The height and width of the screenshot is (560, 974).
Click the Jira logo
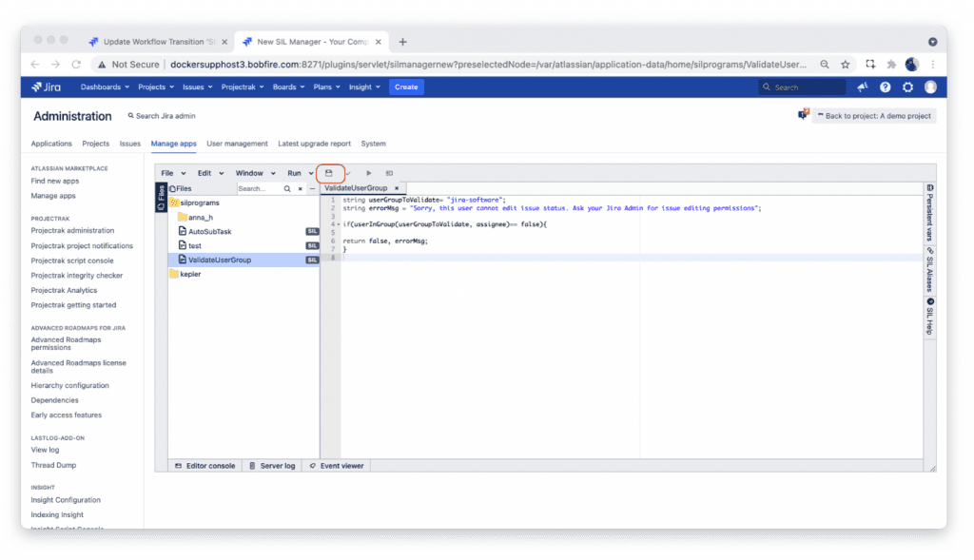pyautogui.click(x=47, y=87)
